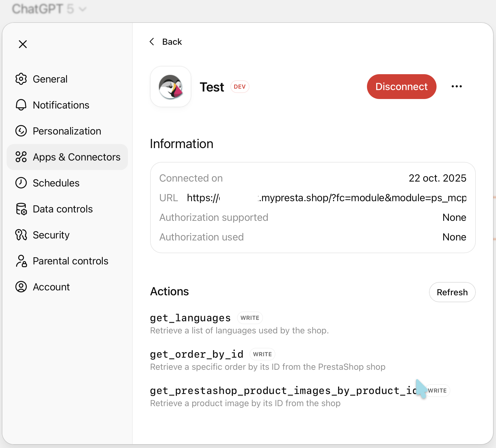Click the Personalization icon in sidebar
The image size is (496, 448).
pos(21,131)
